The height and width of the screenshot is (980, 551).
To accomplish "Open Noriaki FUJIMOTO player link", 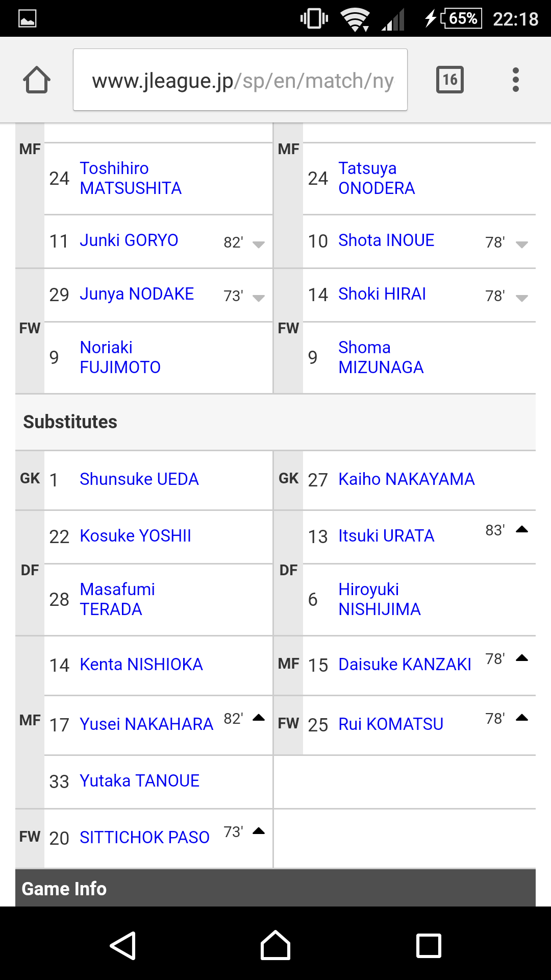I will pos(120,357).
